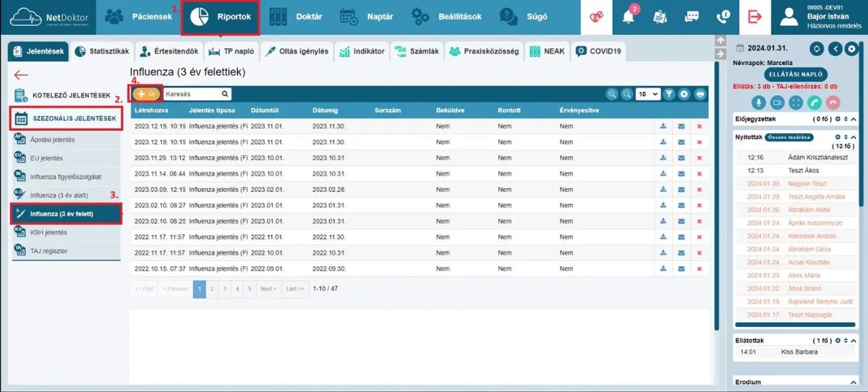Click the red logout icon
868x392 pixels.
(755, 16)
